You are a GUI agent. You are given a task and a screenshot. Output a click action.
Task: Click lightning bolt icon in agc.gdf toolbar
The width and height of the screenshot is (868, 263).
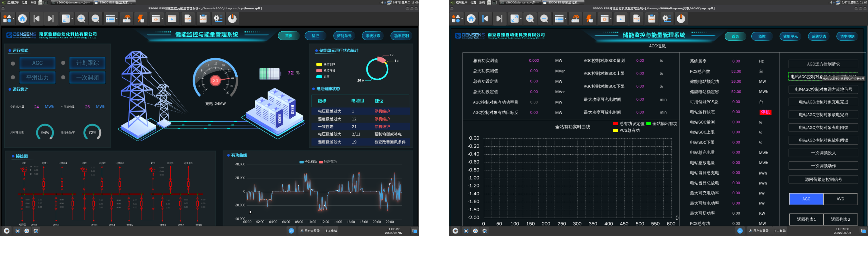(x=590, y=18)
